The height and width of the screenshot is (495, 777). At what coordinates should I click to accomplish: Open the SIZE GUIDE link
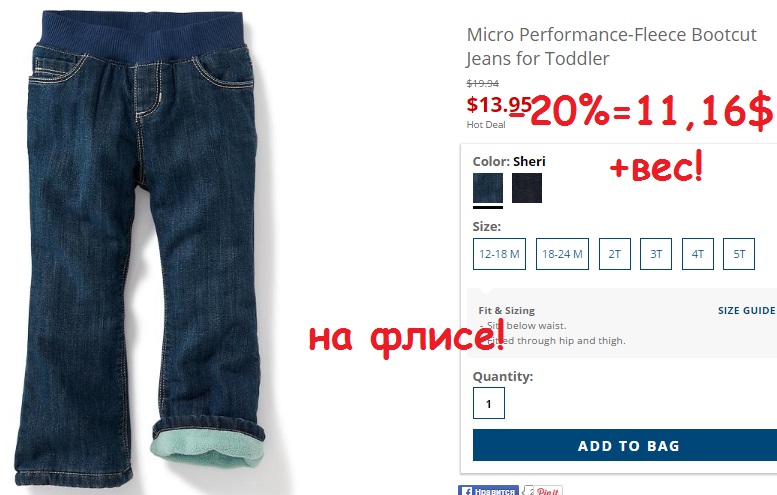746,311
